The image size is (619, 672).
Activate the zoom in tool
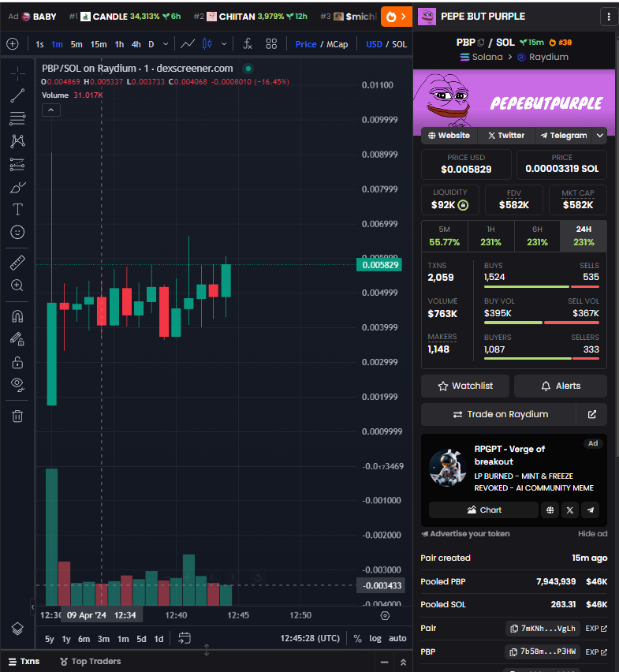17,286
